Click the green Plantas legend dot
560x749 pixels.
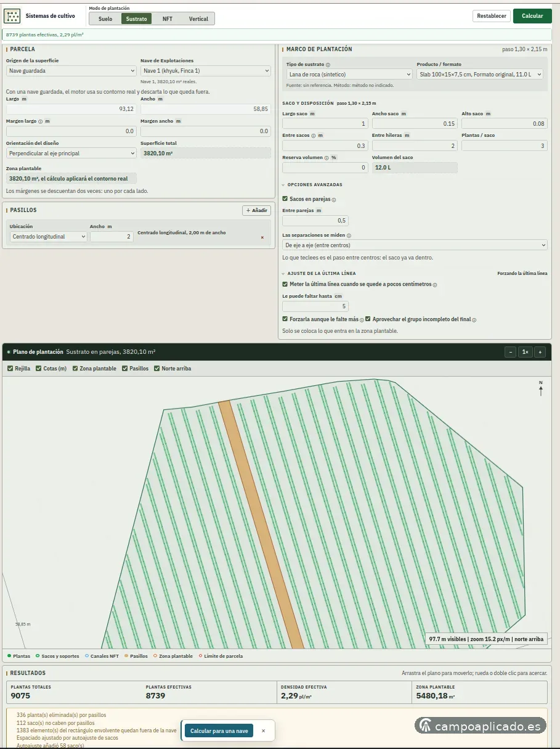pos(9,656)
